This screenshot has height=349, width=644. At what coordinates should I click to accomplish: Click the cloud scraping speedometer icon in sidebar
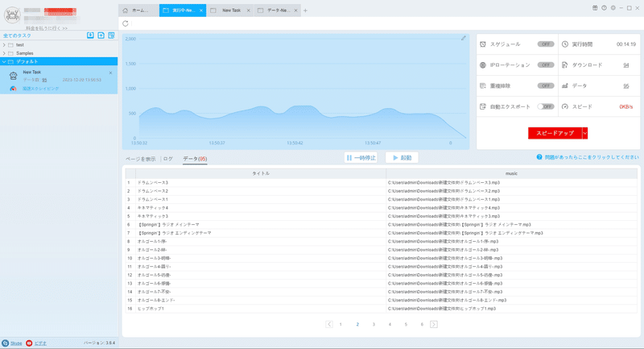click(x=13, y=89)
